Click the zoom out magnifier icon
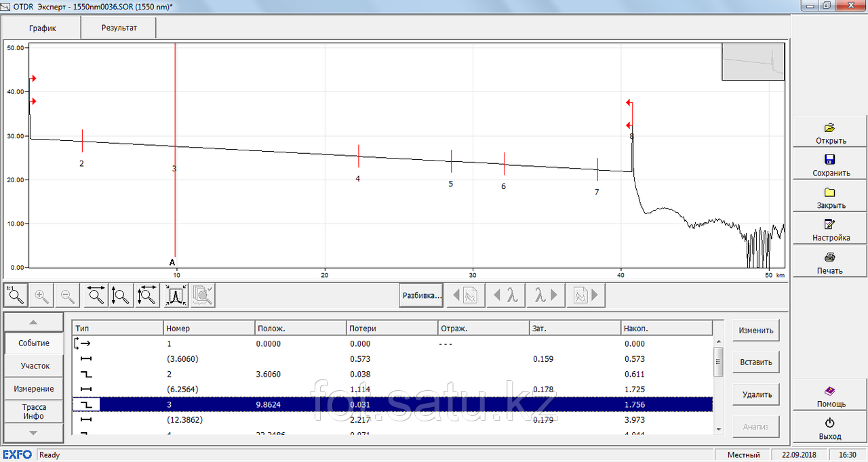Viewport: 868px width, 462px height. pyautogui.click(x=68, y=295)
